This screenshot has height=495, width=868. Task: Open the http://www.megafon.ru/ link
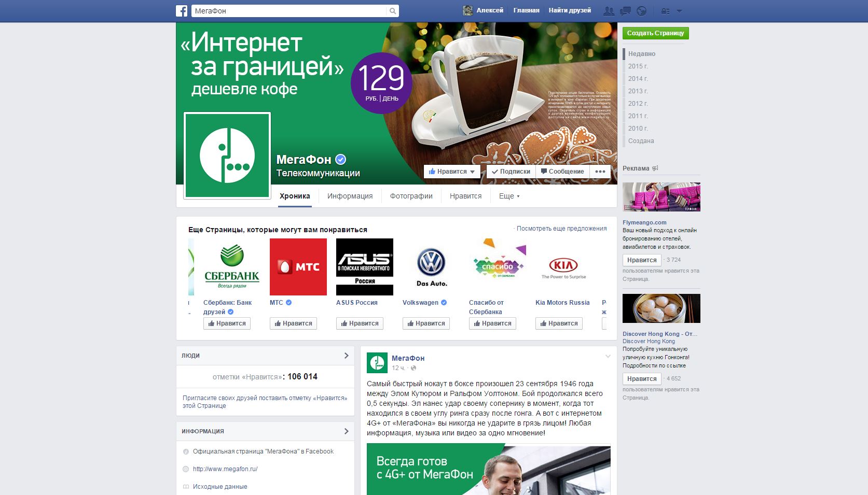pos(225,469)
